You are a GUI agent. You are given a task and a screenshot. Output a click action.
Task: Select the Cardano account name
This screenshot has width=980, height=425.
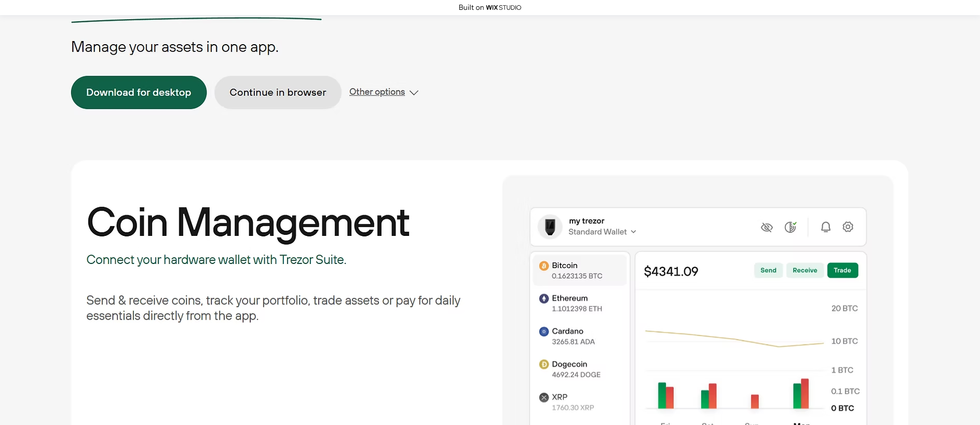[x=568, y=331]
